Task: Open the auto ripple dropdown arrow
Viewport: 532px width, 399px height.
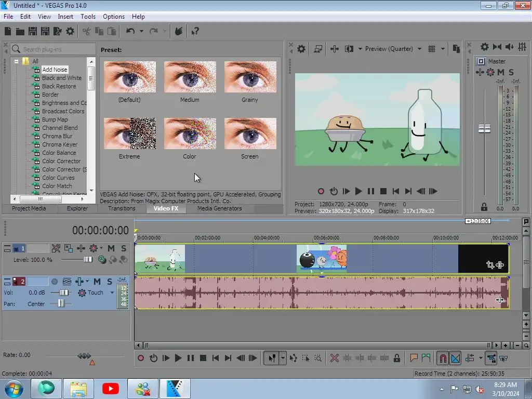Action: [x=481, y=358]
